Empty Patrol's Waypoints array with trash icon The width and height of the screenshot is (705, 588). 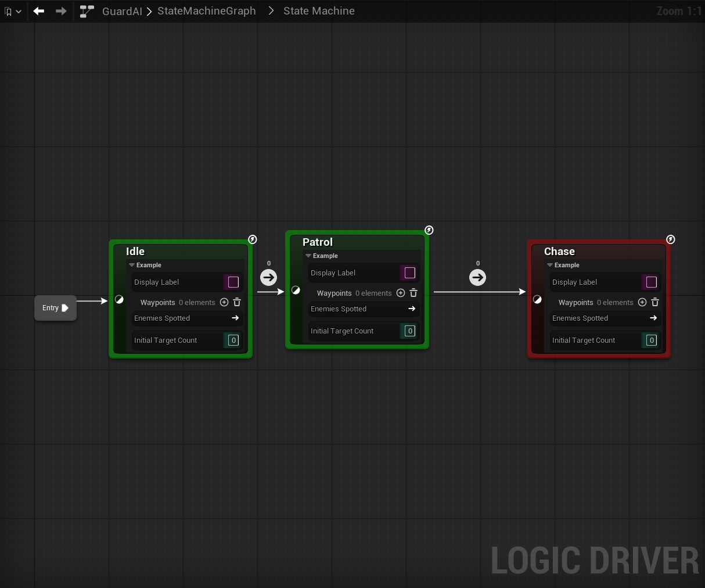(413, 293)
